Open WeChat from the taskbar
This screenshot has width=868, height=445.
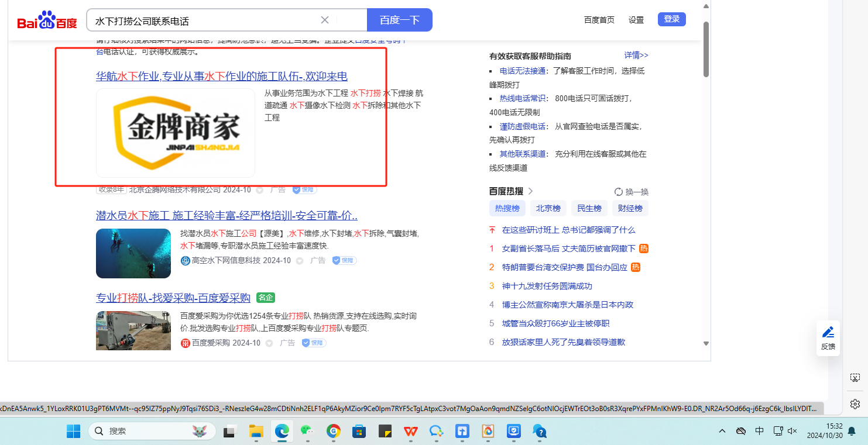pos(307,432)
